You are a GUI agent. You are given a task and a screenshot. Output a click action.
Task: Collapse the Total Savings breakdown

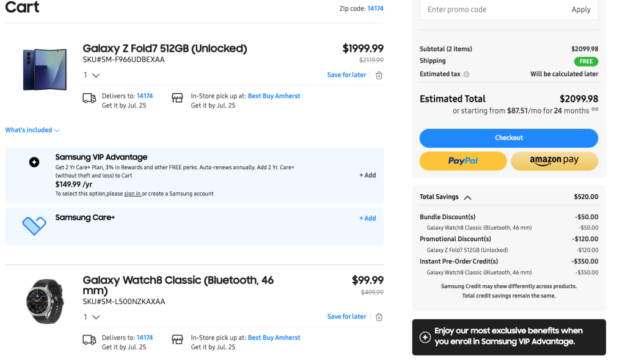click(467, 197)
